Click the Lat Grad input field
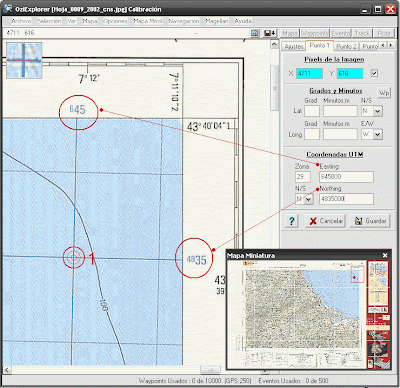 pos(312,111)
